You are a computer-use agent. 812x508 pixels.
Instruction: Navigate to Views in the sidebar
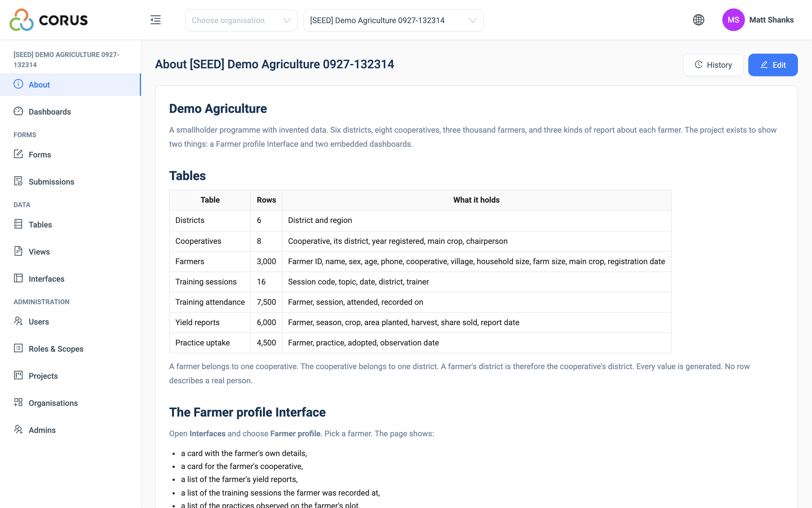tap(70, 252)
